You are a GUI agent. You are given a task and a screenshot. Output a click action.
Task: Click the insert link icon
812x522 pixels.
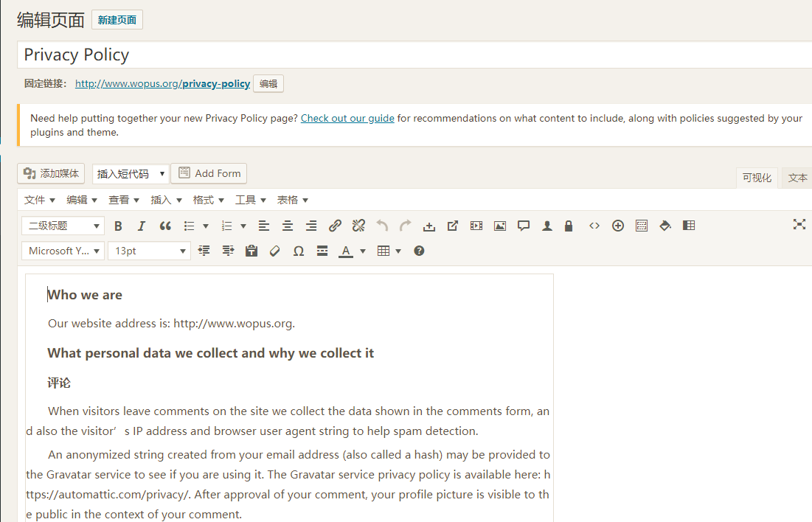[x=335, y=226]
